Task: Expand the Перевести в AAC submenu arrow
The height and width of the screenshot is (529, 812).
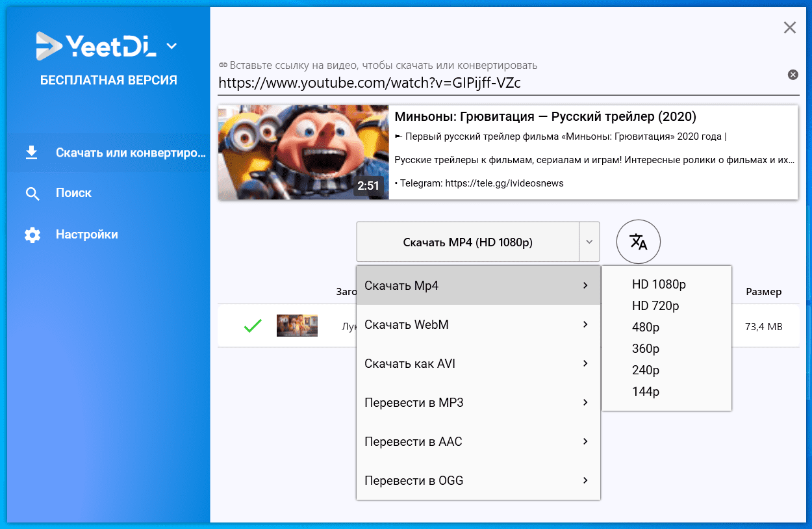Action: click(x=585, y=441)
